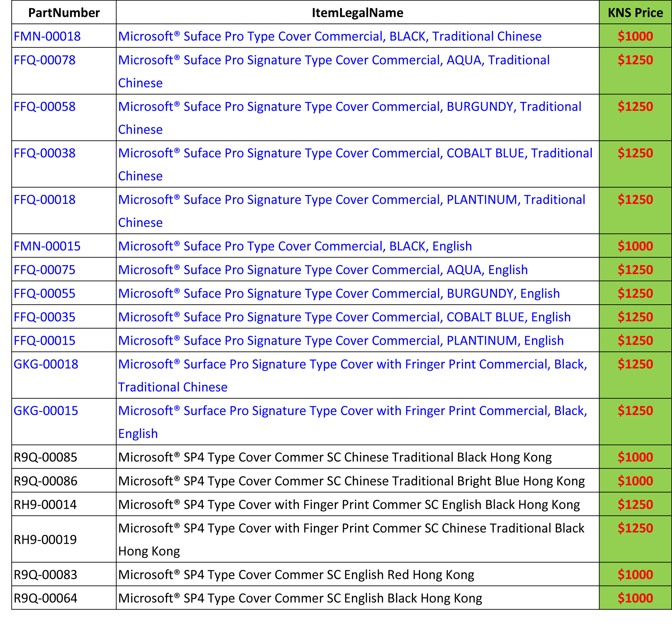672x634 pixels.
Task: Select part number FFQ-00015
Action: coord(45,340)
